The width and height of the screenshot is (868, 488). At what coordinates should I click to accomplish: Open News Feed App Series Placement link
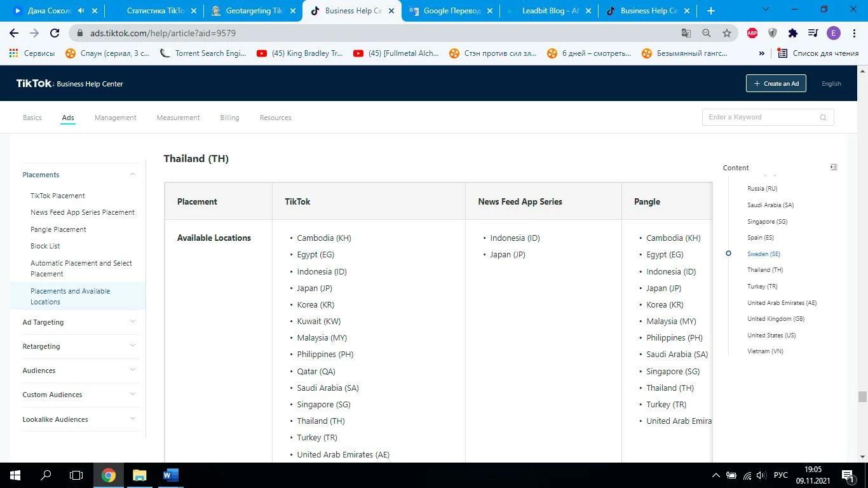(x=83, y=212)
